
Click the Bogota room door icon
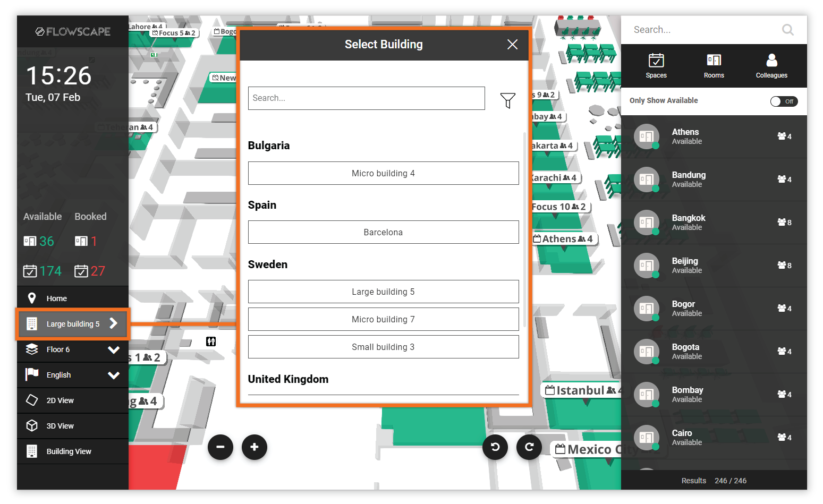(647, 352)
